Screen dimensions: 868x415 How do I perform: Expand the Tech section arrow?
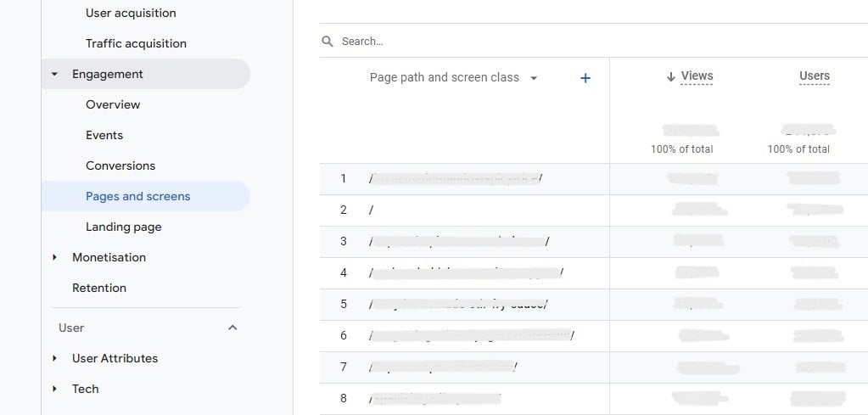coord(55,390)
